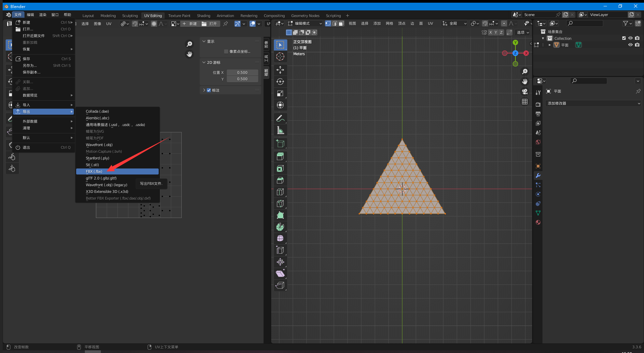
Task: Select the Edge Slide tool
Action: coord(280,250)
